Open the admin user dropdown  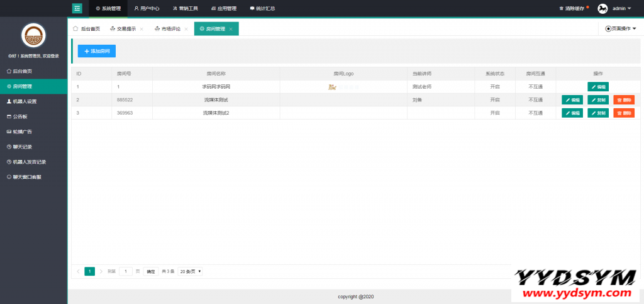(621, 9)
